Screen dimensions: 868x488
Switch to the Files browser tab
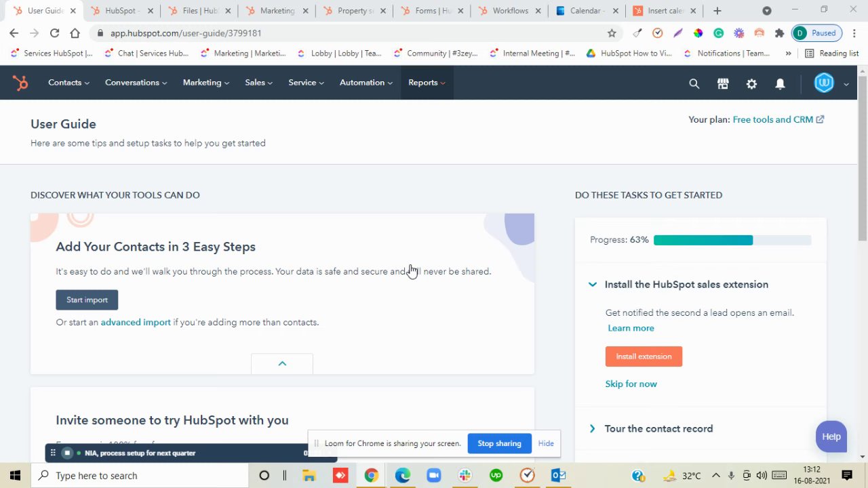200,10
